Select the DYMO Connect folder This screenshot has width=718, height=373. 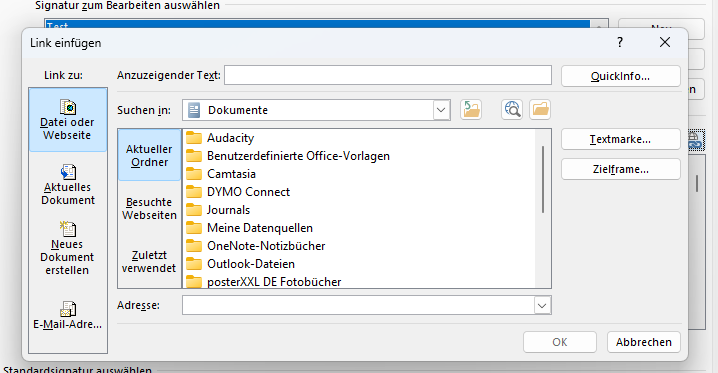238,192
